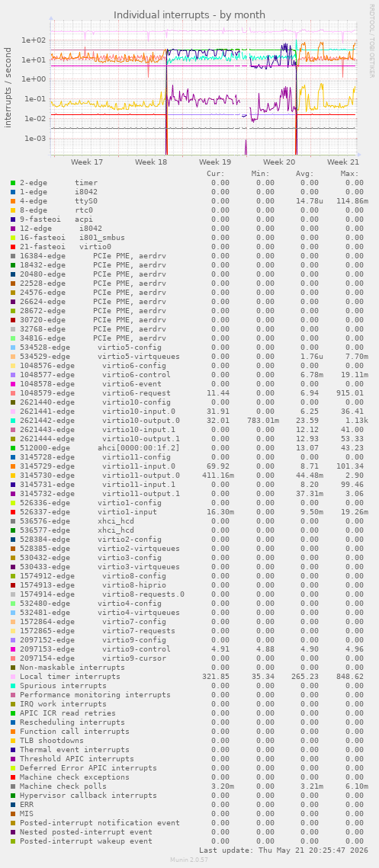Image resolution: width=379 pixels, height=868 pixels.
Task: Select the swatch beside Local timer interrupts
Action: click(13, 677)
